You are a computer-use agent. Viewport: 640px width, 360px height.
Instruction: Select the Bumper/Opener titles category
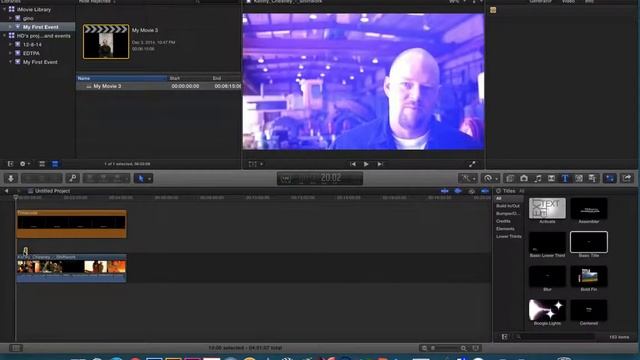coord(508,213)
